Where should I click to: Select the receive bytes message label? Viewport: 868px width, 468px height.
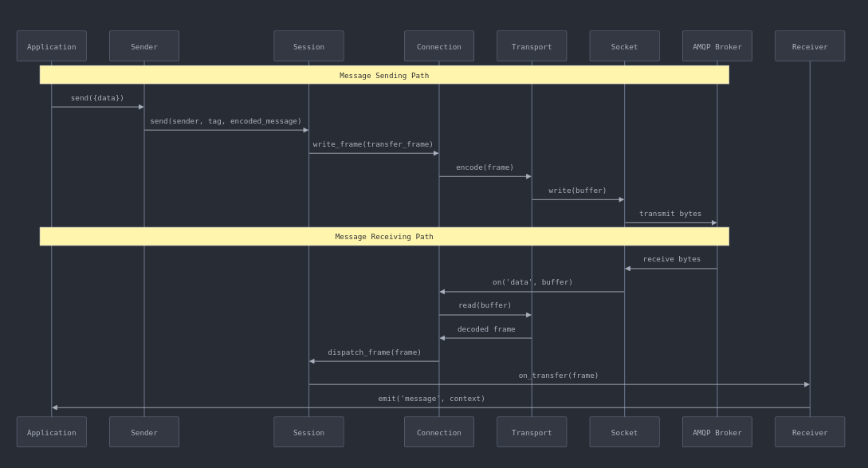pos(671,259)
